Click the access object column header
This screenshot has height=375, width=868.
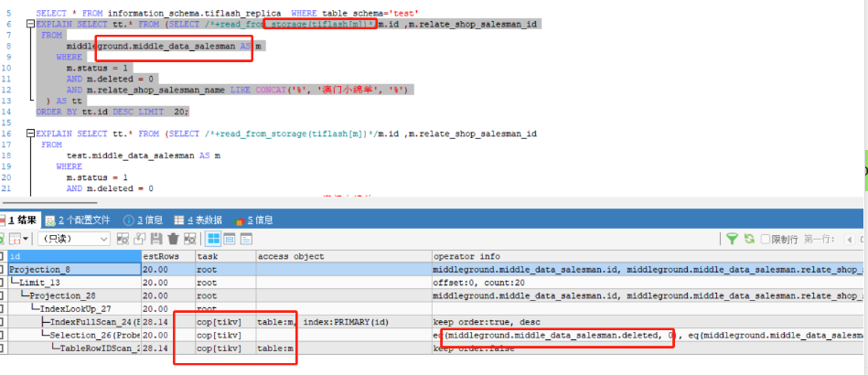[344, 256]
